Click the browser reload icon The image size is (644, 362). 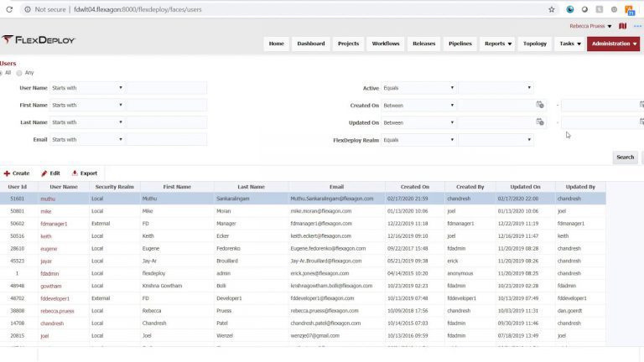click(x=9, y=9)
